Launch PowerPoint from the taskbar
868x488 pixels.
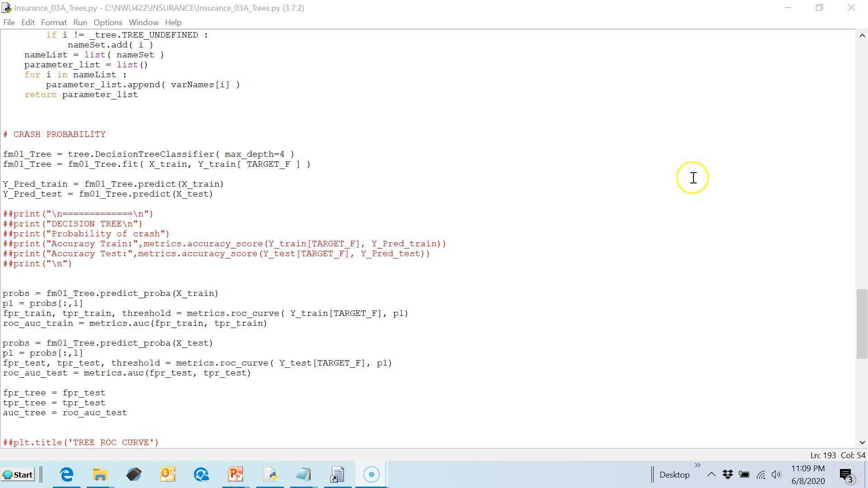235,474
